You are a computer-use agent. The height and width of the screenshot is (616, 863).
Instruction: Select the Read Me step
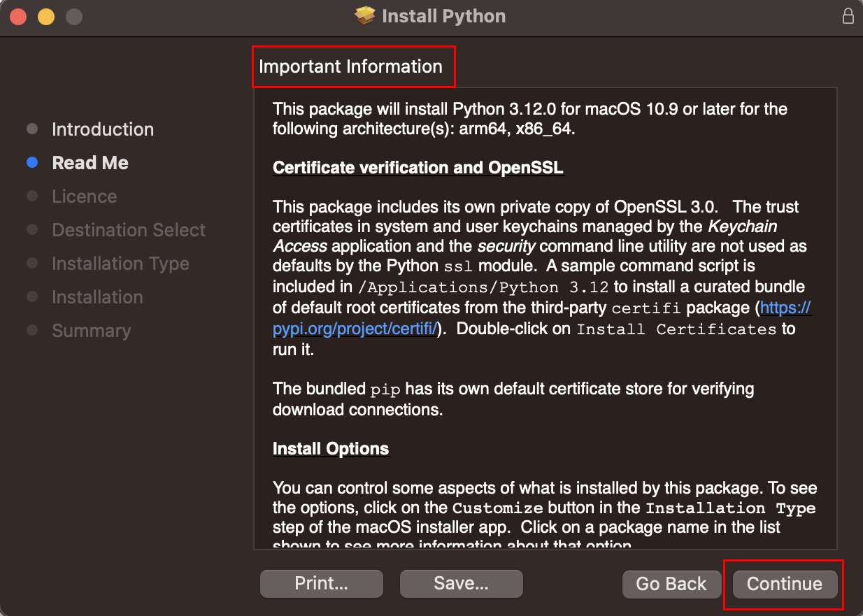(x=90, y=163)
